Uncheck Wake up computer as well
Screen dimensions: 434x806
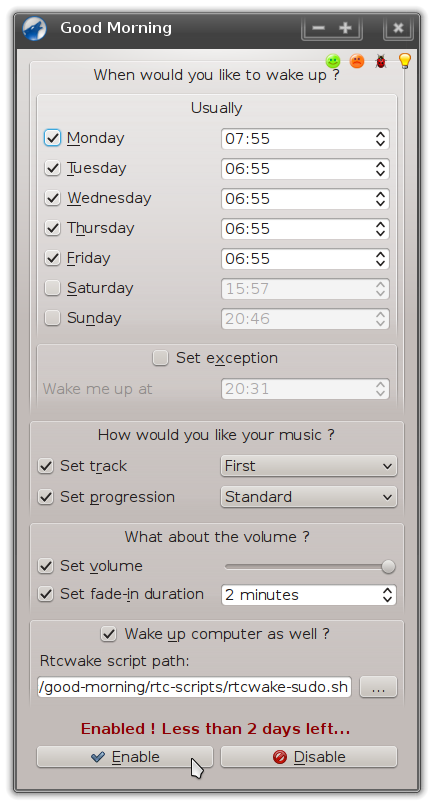point(108,634)
